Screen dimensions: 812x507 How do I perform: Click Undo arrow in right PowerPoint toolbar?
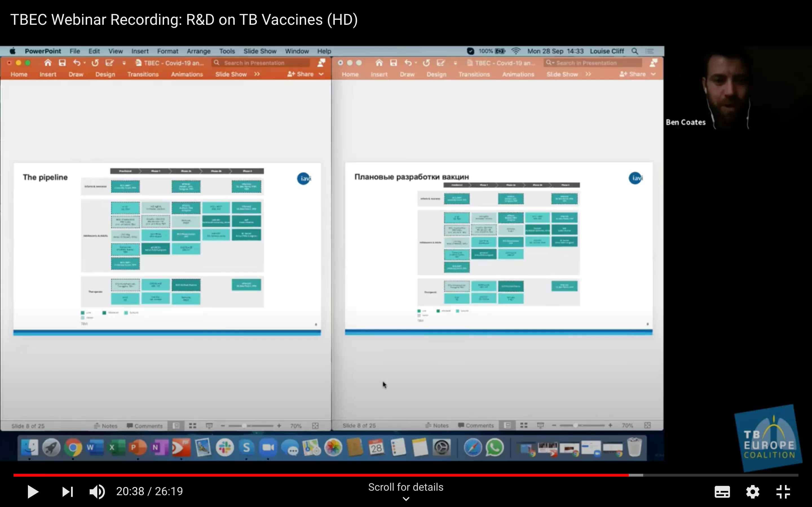click(408, 63)
